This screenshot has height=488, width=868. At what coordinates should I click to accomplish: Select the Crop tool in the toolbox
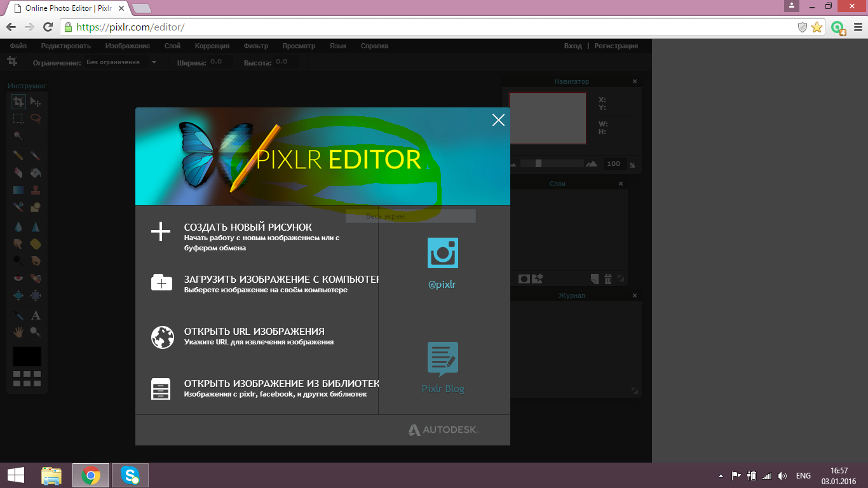pos(18,102)
